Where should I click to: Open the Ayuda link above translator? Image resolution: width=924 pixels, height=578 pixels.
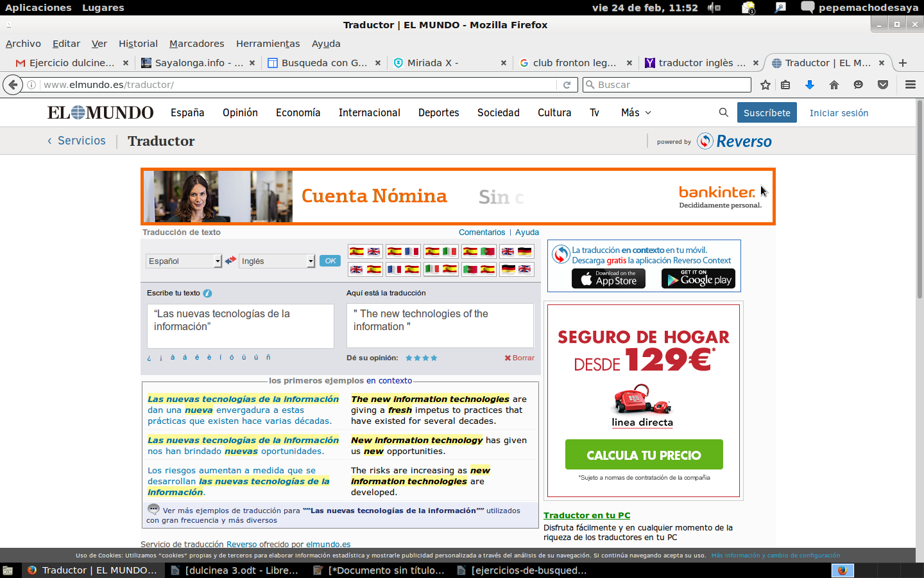[527, 232]
